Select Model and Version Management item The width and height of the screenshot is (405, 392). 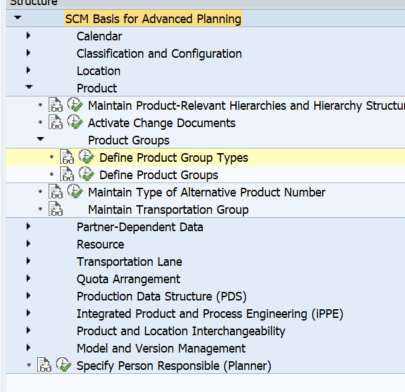click(161, 348)
